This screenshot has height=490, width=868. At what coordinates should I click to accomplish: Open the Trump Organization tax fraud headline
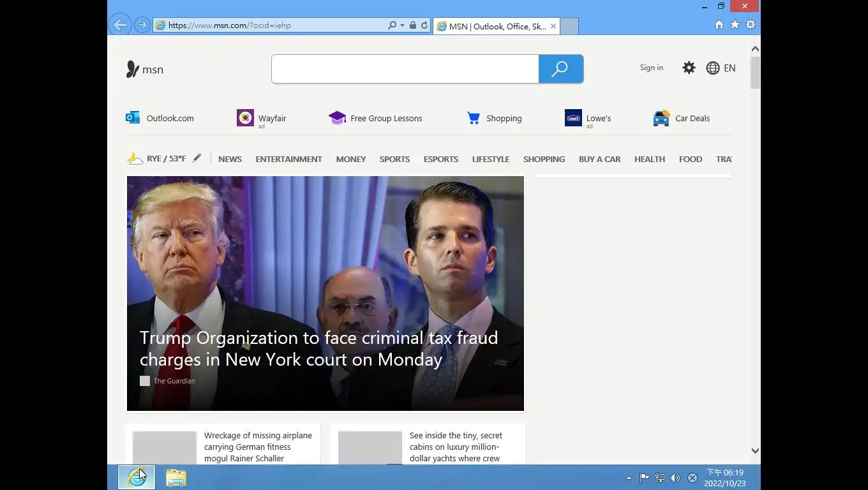point(318,348)
